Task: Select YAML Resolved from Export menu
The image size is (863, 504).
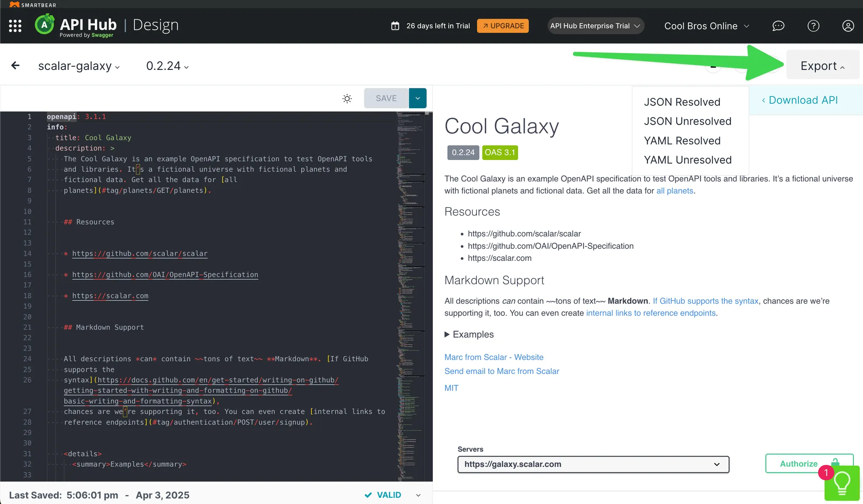Action: pos(682,141)
